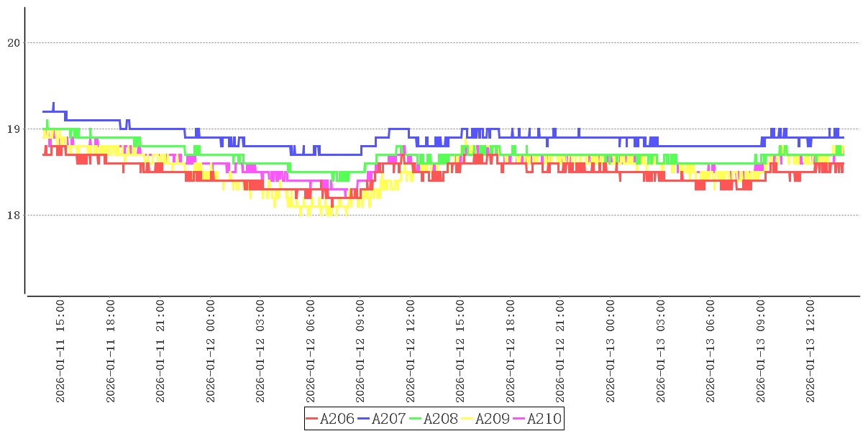Click the red A206 legend line swatch

tap(312, 419)
